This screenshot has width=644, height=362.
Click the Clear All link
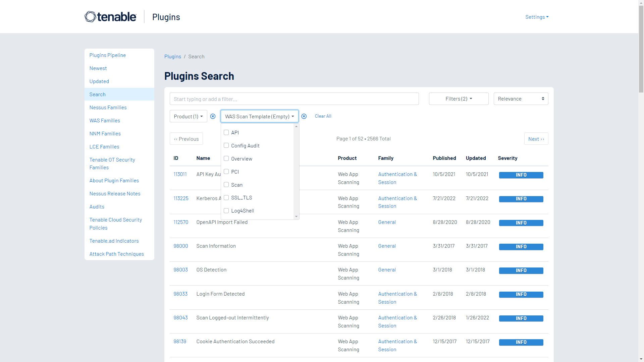pos(323,116)
